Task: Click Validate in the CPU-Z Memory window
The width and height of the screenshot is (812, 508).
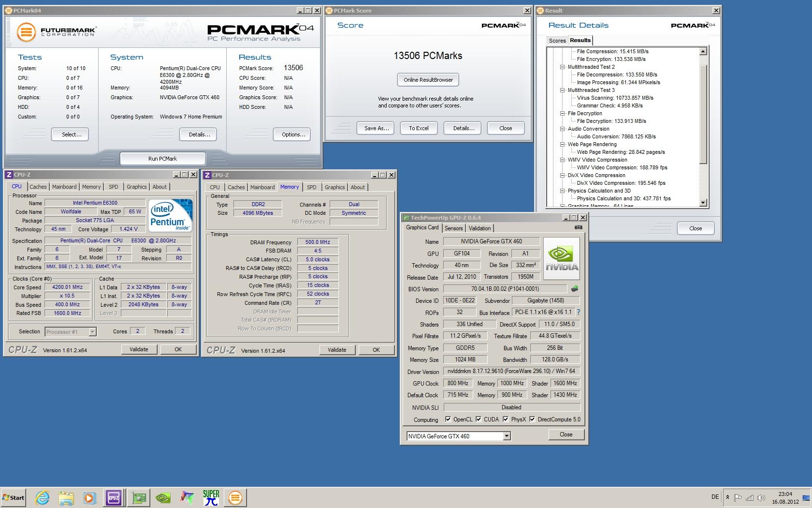Action: 337,350
